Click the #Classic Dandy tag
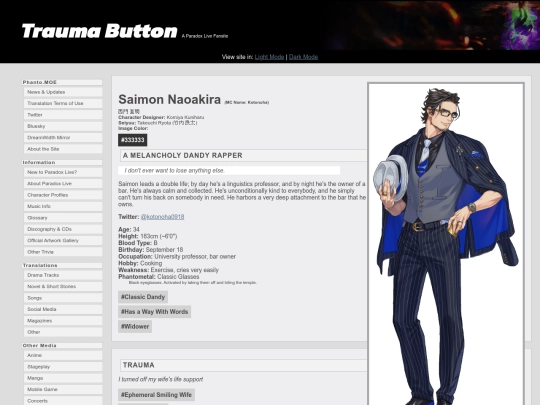 coord(143,297)
